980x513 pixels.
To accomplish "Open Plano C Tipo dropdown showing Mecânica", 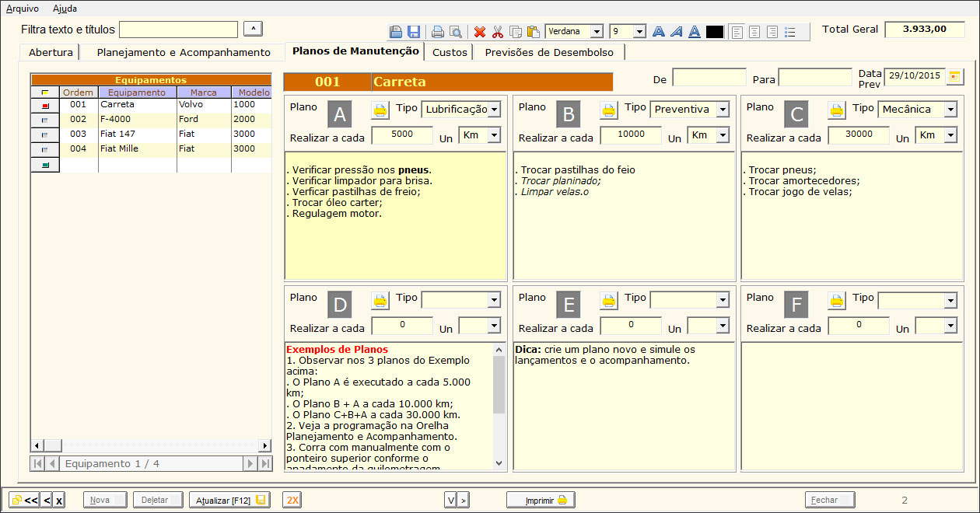I will coord(950,110).
